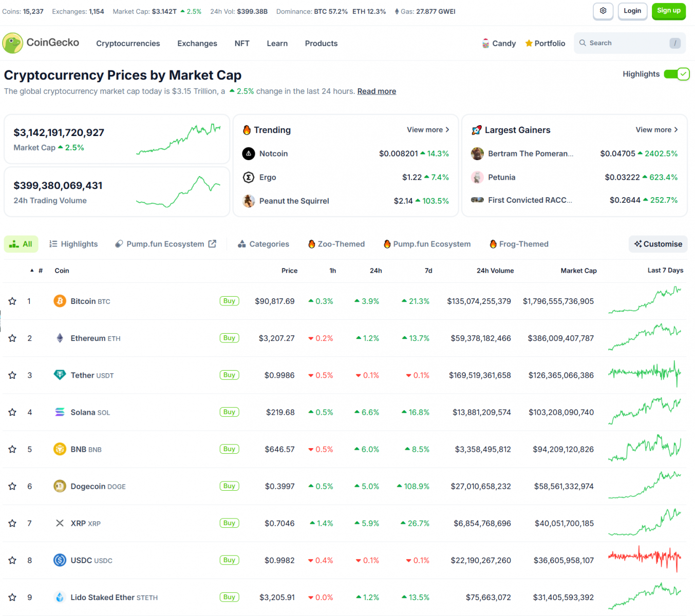
Task: Open the Learn nav menu
Action: 277,44
